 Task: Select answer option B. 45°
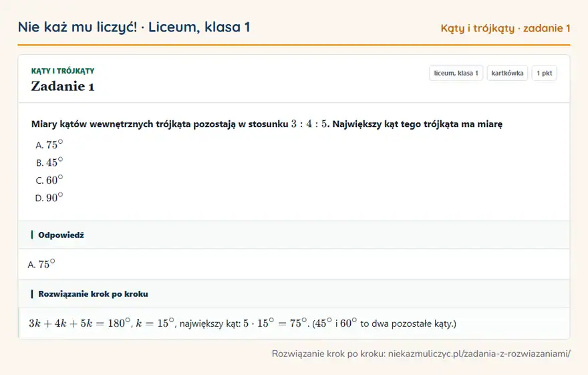49,162
